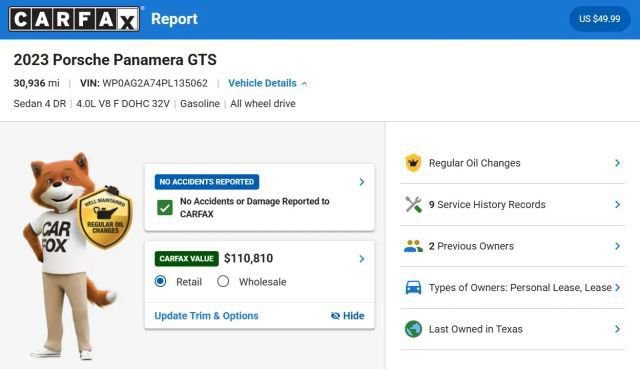Select the Retail radio option
Viewport: 640px width, 369px height.
(160, 281)
